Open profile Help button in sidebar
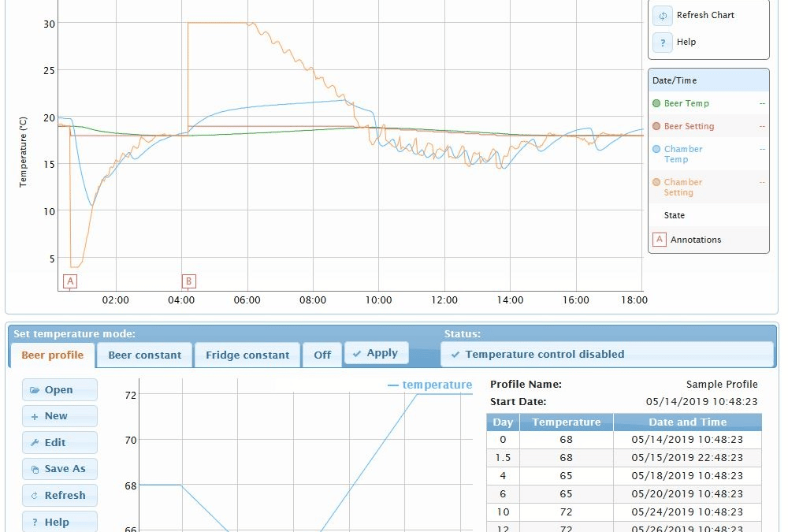 [60, 522]
